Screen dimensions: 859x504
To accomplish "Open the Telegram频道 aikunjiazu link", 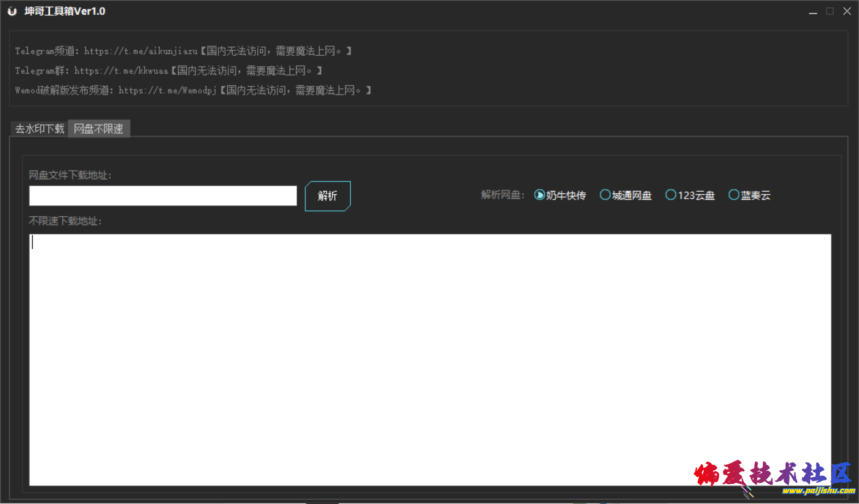I will click(140, 51).
